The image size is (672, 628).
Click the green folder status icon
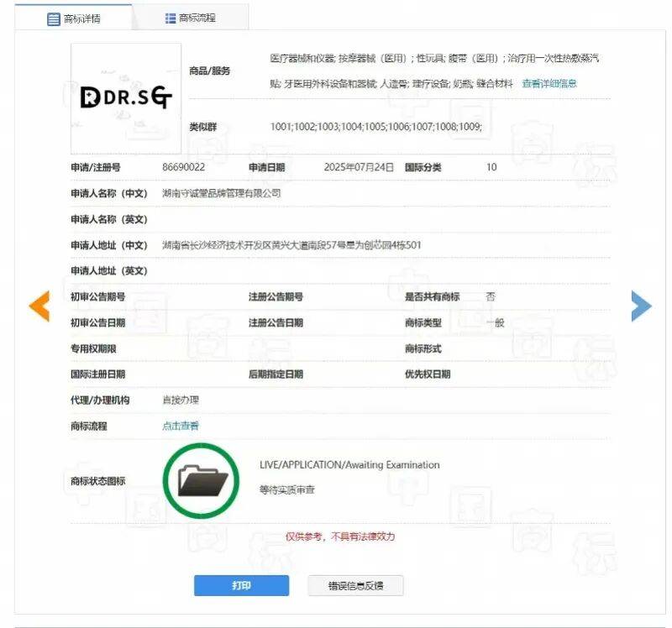(202, 480)
